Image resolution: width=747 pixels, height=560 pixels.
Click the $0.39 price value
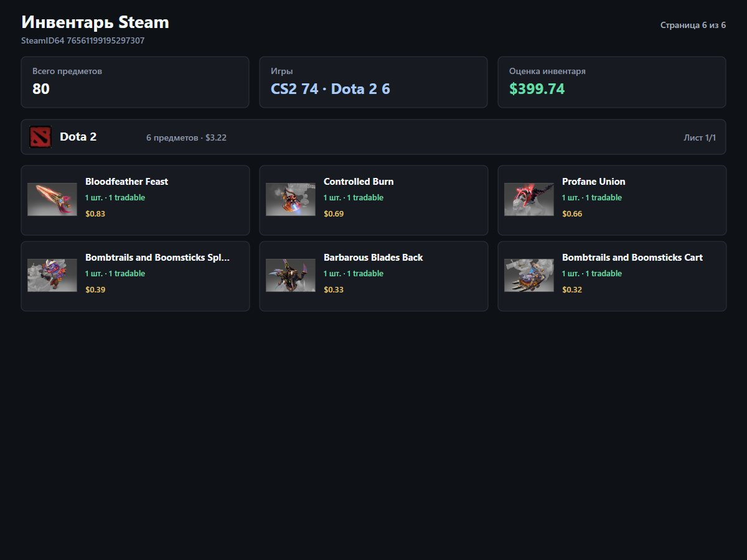point(95,289)
